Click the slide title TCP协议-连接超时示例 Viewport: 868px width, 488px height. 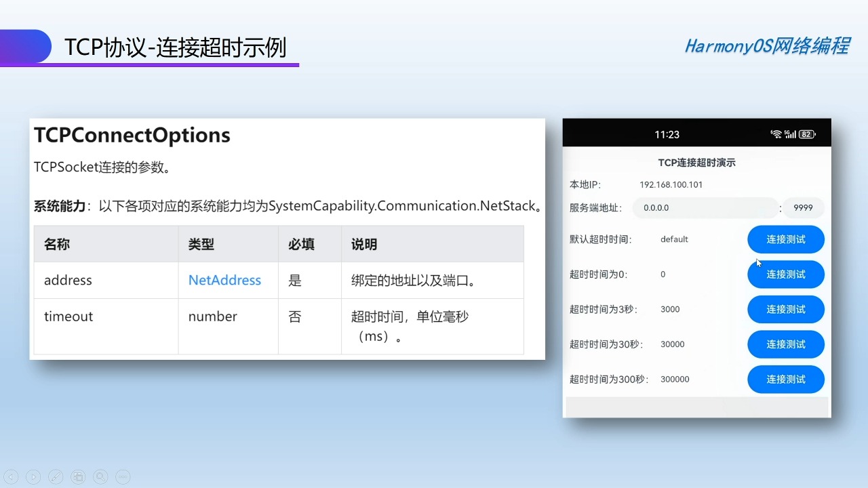point(176,47)
